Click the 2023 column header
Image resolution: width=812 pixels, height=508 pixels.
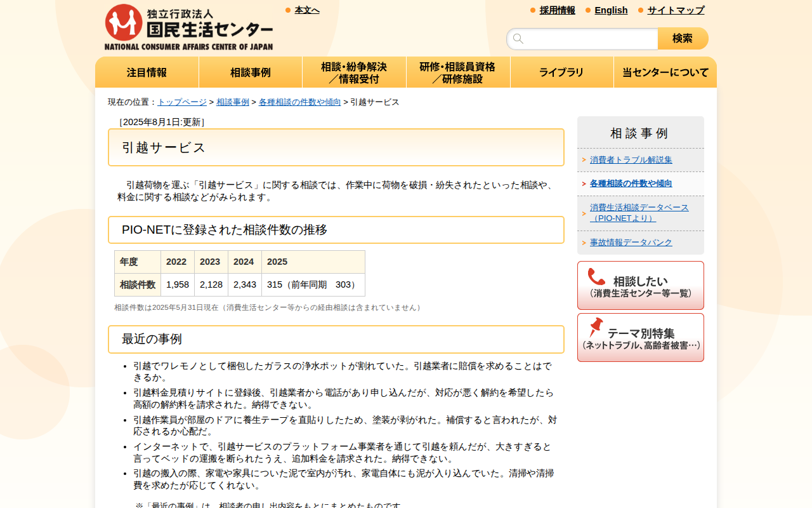coord(211,262)
